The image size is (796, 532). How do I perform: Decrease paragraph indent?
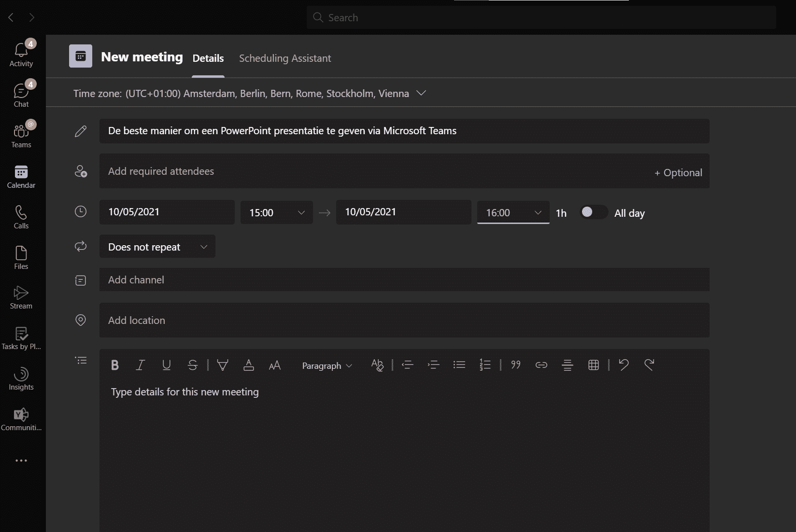[x=408, y=365]
